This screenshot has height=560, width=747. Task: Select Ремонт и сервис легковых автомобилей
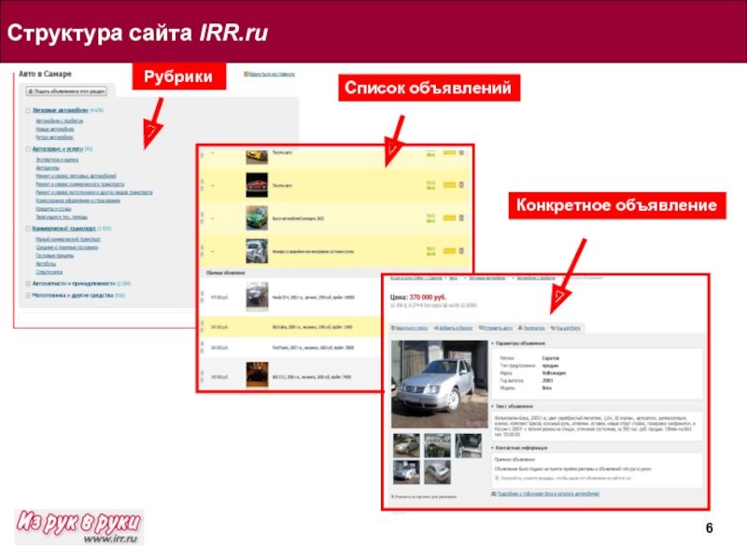point(77,176)
